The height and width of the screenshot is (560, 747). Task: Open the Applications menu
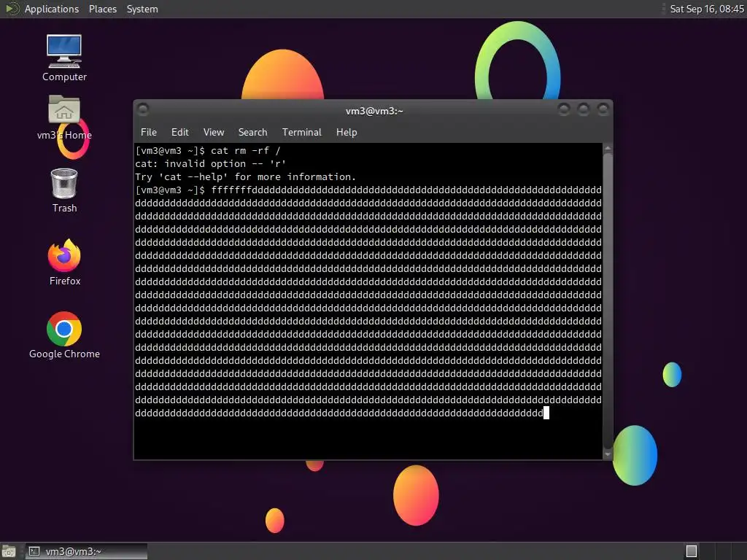[x=52, y=9]
